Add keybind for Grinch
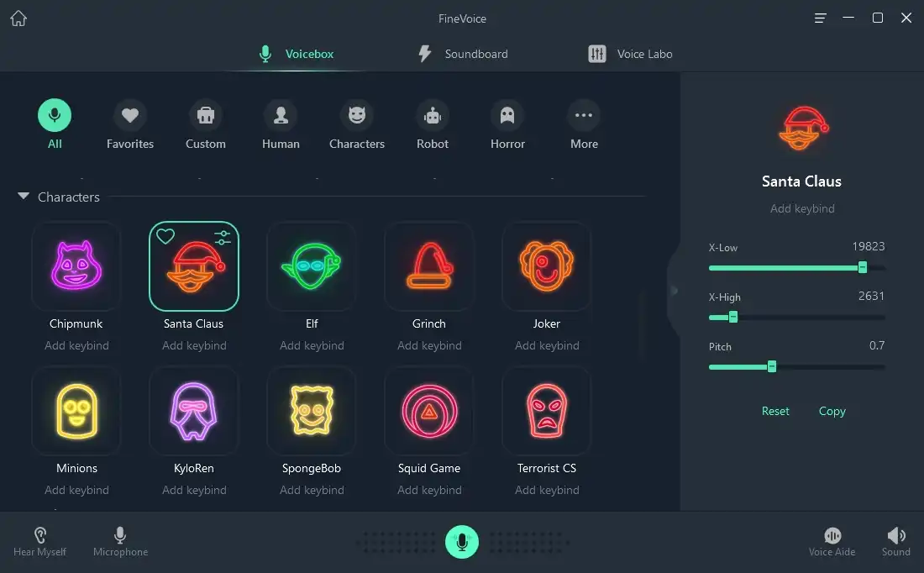Screen dimensions: 924x573 pos(429,345)
